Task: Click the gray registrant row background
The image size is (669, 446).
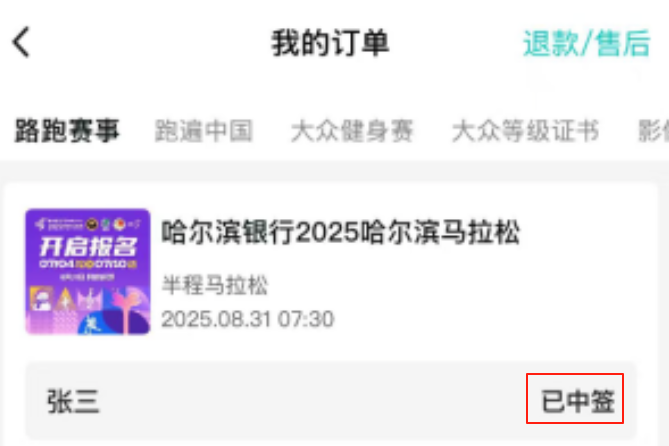Action: click(331, 400)
